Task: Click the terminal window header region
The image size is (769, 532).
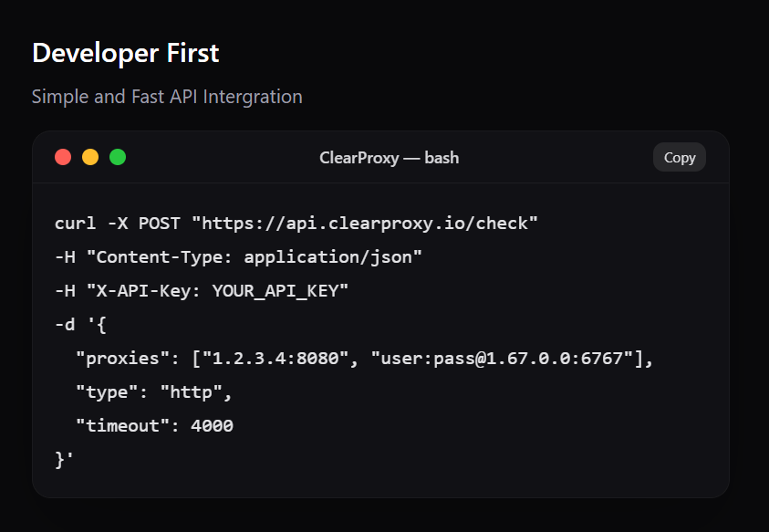Action: [x=547, y=157]
